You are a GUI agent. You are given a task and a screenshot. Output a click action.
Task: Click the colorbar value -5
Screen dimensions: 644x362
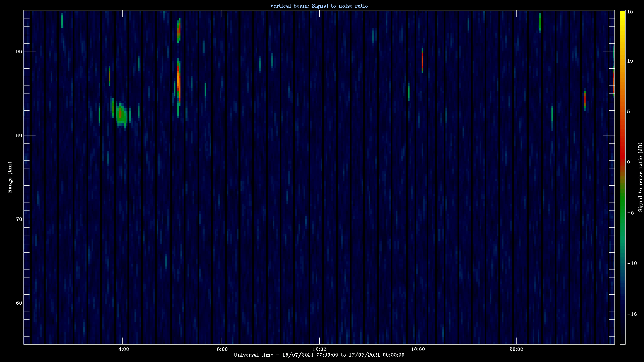(x=630, y=213)
